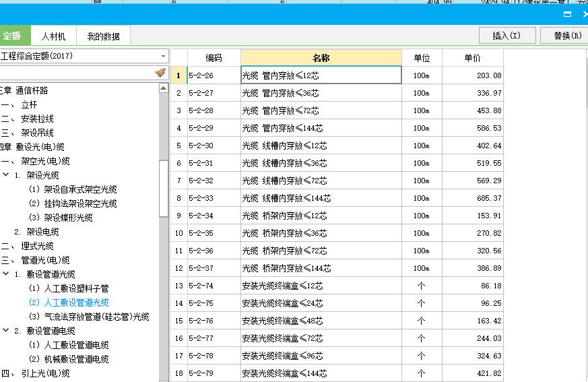Screen dimensions: 588x382
Task: Select row 安装光缆终端盒≤12芯
Action: tap(321, 286)
